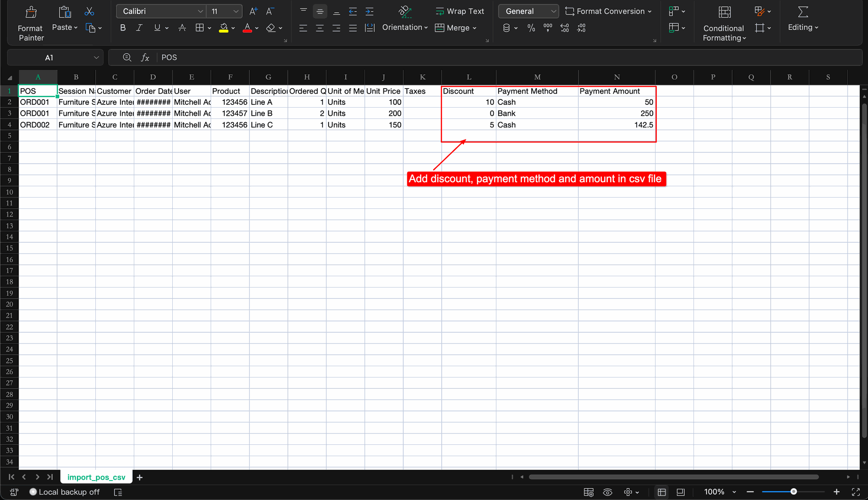Click the insert function fx icon

pyautogui.click(x=145, y=57)
